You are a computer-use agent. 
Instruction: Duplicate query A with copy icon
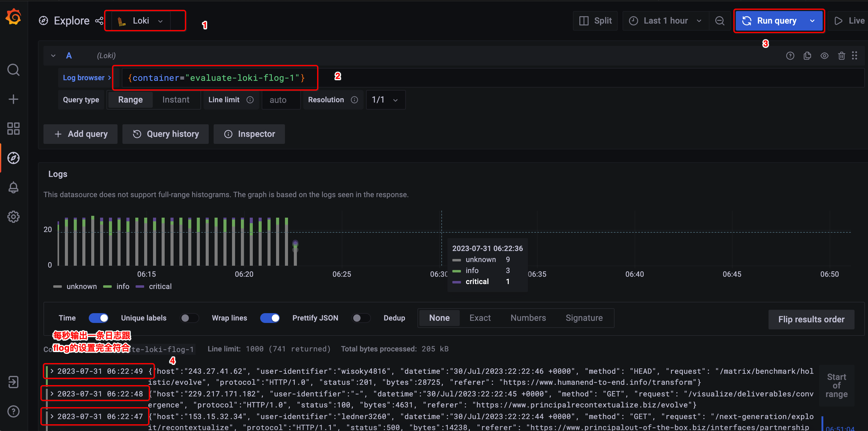[x=807, y=56]
